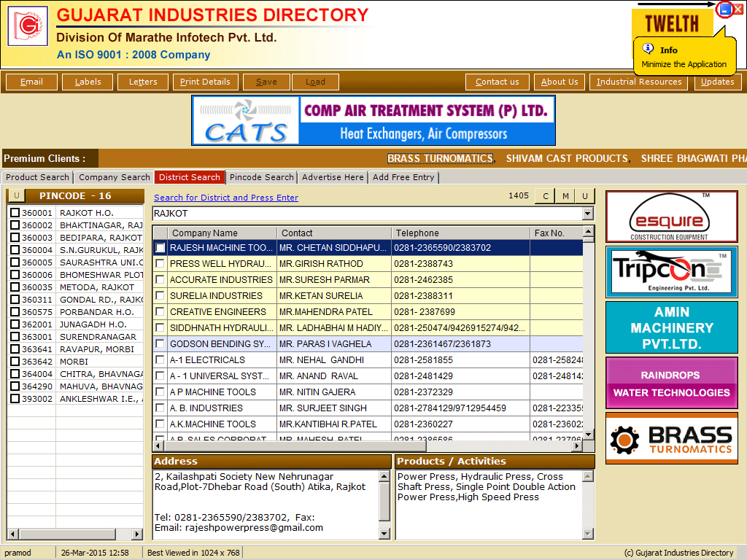Viewport: 747px width, 560px height.
Task: Click the U button above company table
Action: pos(585,195)
